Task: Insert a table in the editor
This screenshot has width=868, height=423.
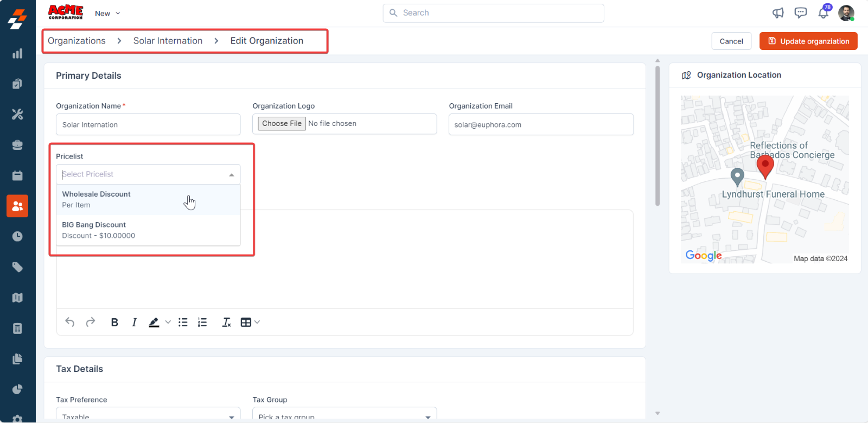Action: tap(246, 323)
